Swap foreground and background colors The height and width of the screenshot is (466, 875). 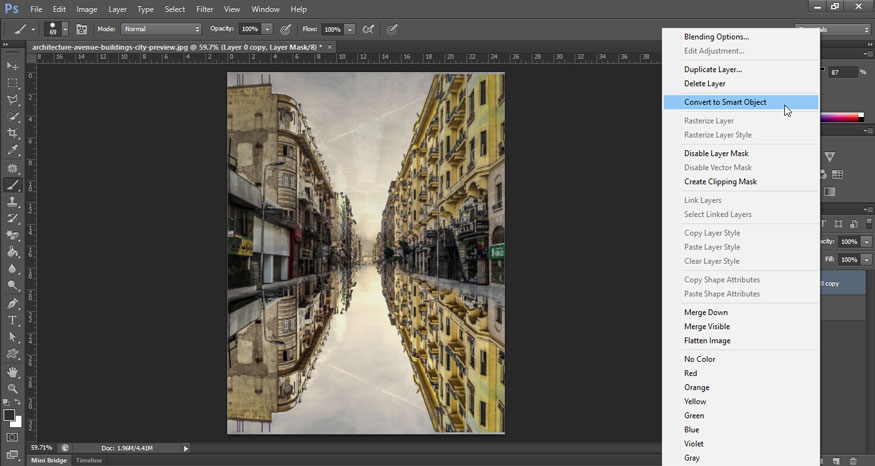[17, 402]
